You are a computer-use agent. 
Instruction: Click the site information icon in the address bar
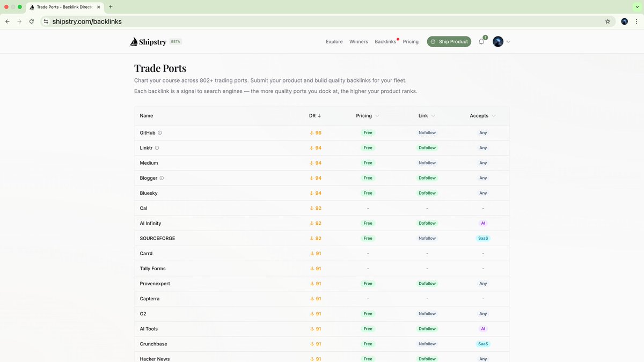click(46, 21)
